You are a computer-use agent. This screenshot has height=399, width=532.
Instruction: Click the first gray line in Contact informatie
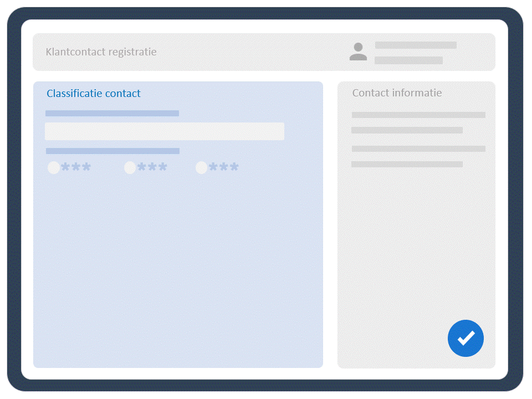point(418,115)
